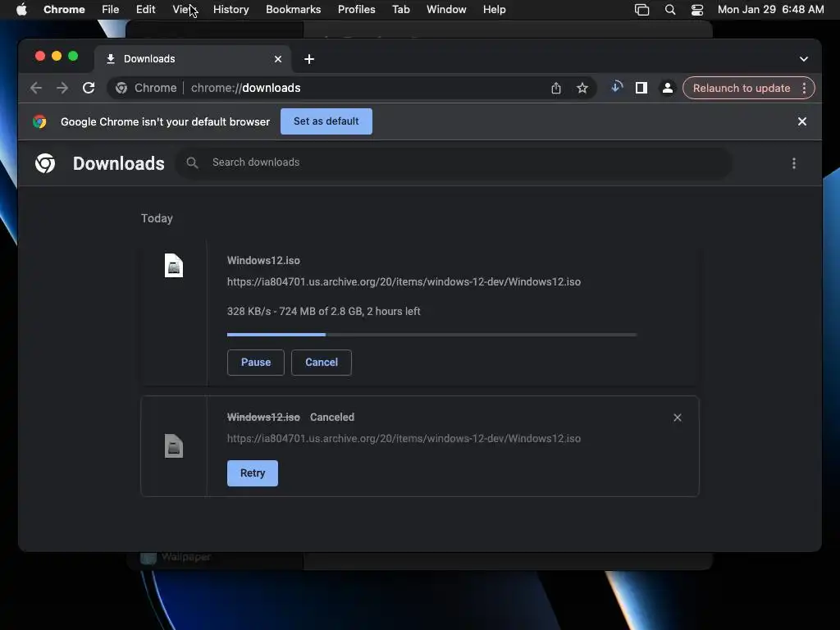This screenshot has height=630, width=840.
Task: Close the Downloads tab
Action: 278,59
